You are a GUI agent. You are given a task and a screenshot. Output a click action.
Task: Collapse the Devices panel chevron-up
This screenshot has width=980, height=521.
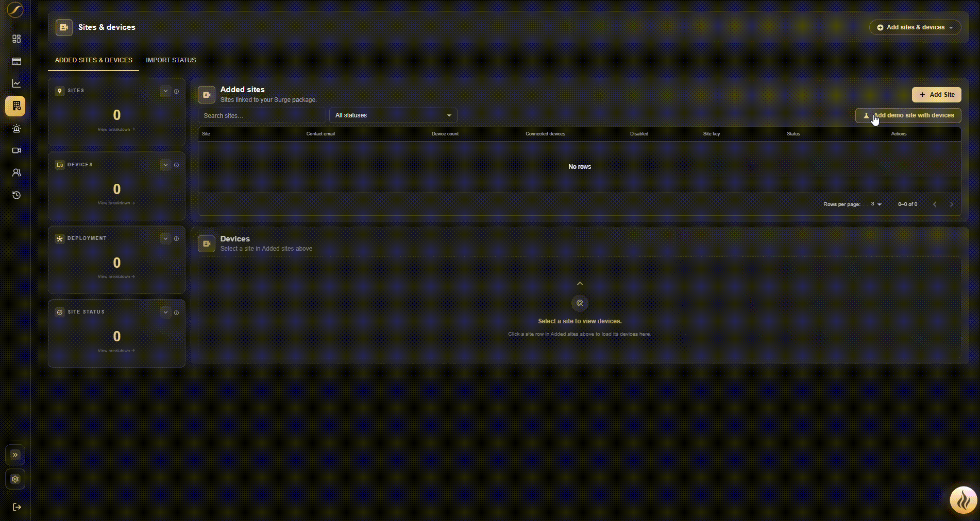[x=580, y=284]
